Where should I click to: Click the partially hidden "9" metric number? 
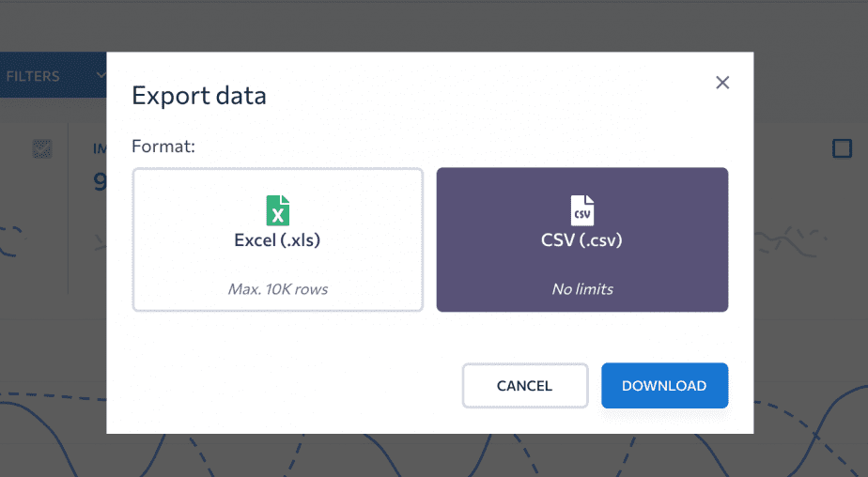(x=100, y=181)
